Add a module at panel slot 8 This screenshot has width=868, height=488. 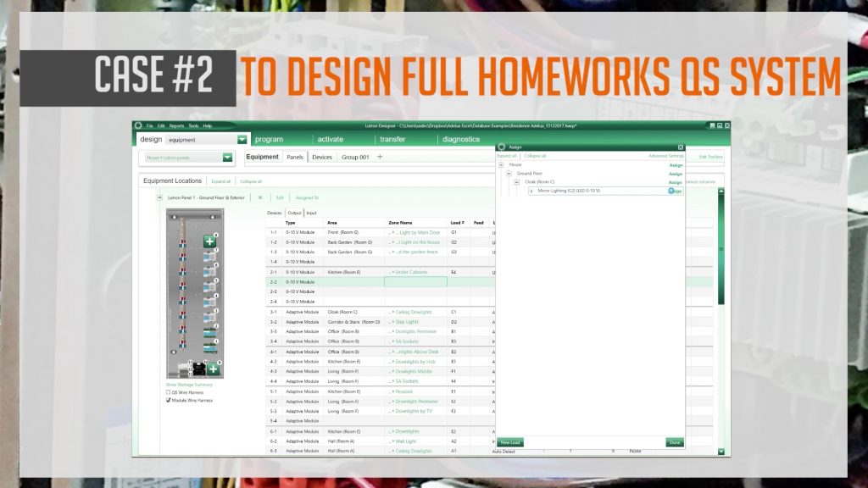click(x=209, y=241)
